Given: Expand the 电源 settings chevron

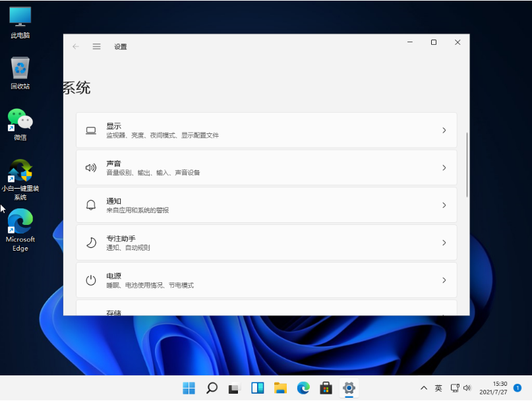Looking at the screenshot, I should point(444,280).
